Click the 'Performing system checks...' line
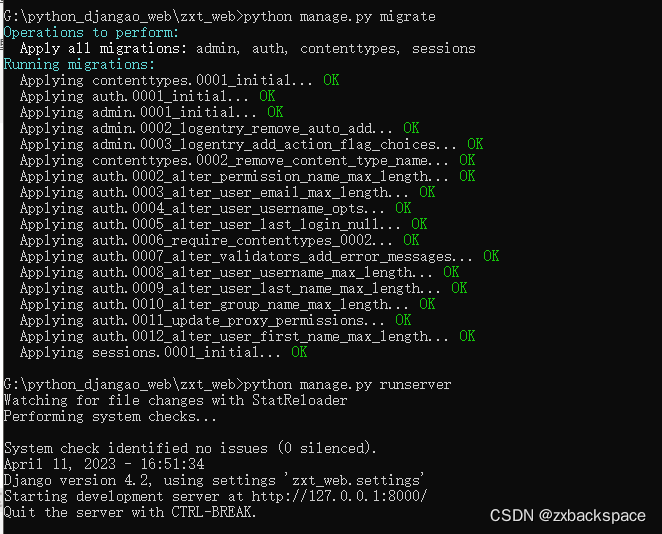 tap(110, 417)
